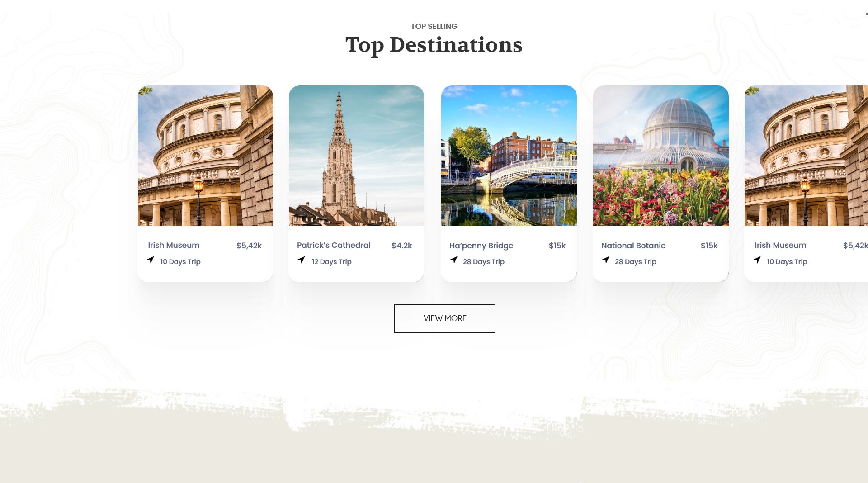Viewport: 868px width, 483px height.
Task: Click the partly visible Irish Museum card photo at the right edge
Action: (x=806, y=156)
